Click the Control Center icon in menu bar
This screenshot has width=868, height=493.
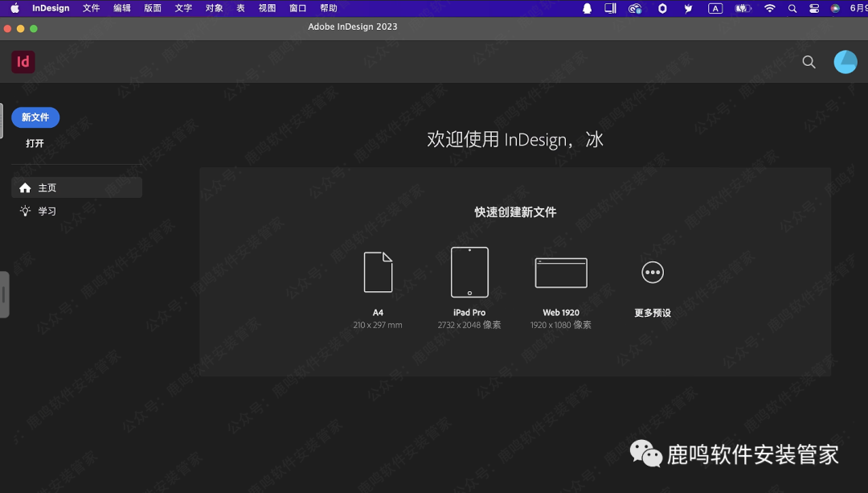[813, 8]
